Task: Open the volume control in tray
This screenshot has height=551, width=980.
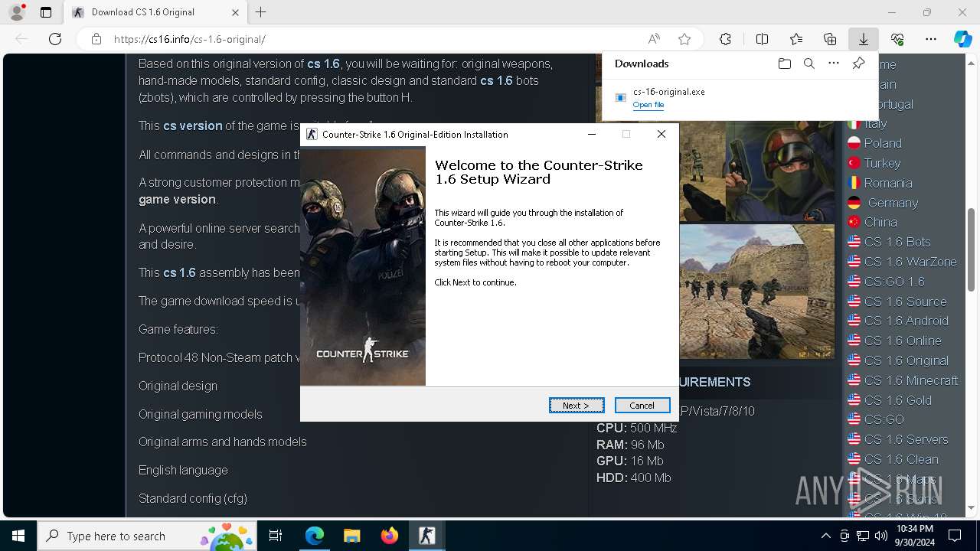Action: click(880, 536)
